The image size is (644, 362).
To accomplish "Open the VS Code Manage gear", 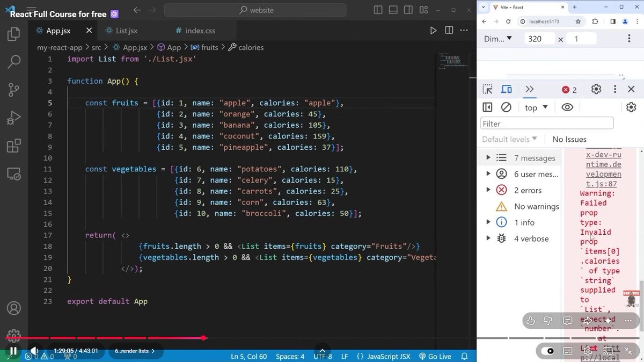I will (x=14, y=335).
